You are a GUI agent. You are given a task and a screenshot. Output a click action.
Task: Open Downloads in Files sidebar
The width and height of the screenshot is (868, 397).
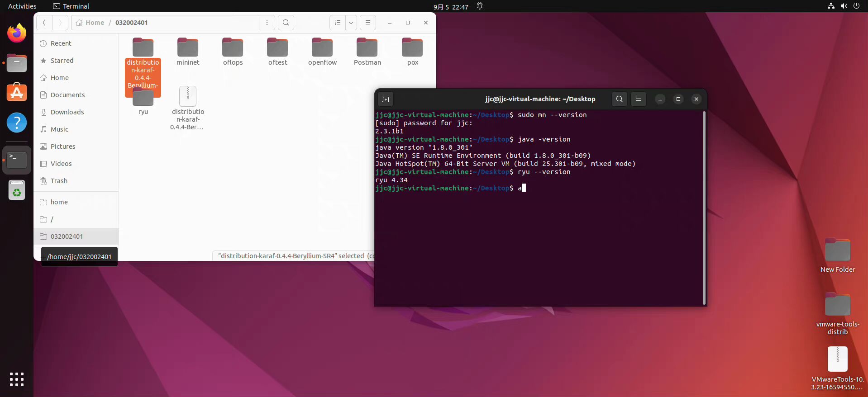point(76,112)
